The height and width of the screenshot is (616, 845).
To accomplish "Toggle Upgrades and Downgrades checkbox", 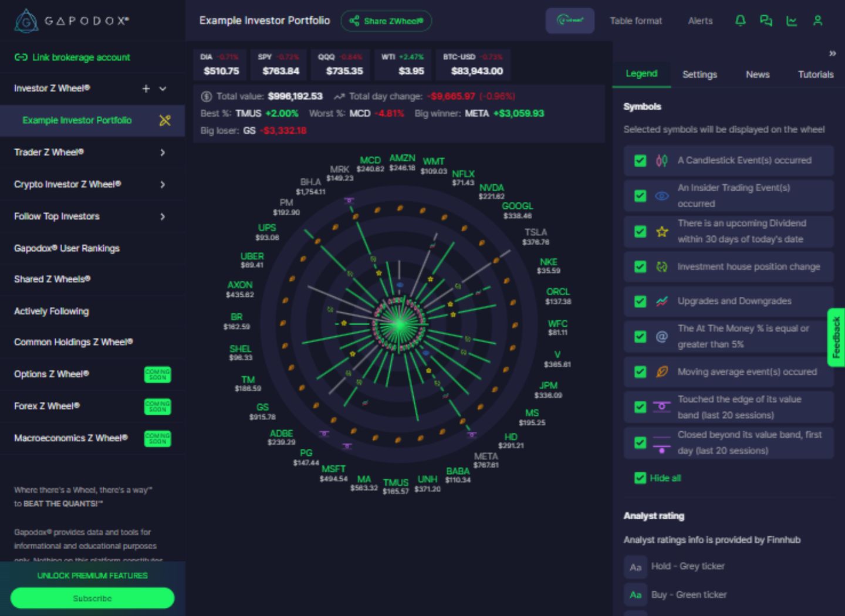I will coord(640,302).
